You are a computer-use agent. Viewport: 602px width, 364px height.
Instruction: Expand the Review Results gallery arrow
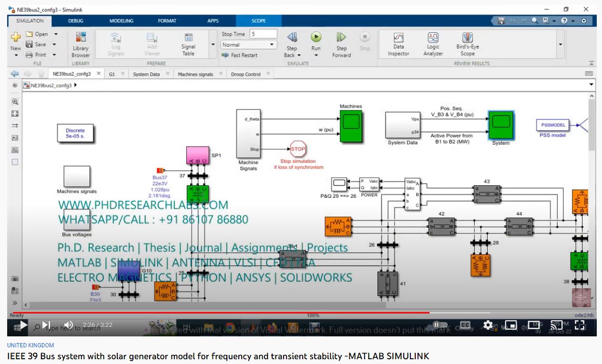[x=561, y=45]
